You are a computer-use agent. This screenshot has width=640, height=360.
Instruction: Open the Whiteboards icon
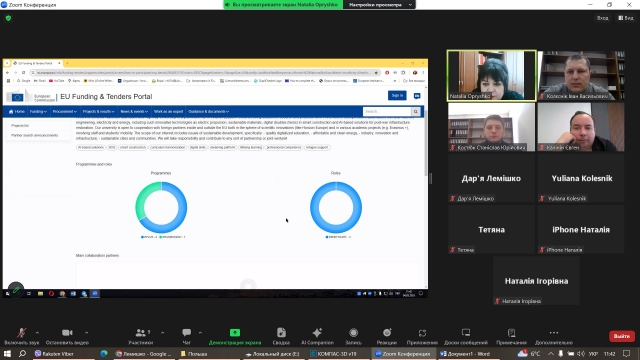click(466, 333)
